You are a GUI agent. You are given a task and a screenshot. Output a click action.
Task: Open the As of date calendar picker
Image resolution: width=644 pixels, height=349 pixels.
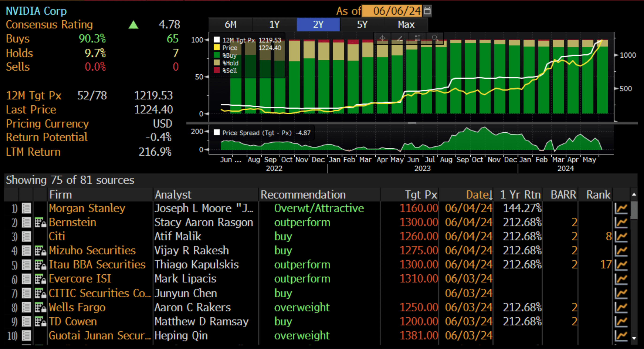point(427,11)
